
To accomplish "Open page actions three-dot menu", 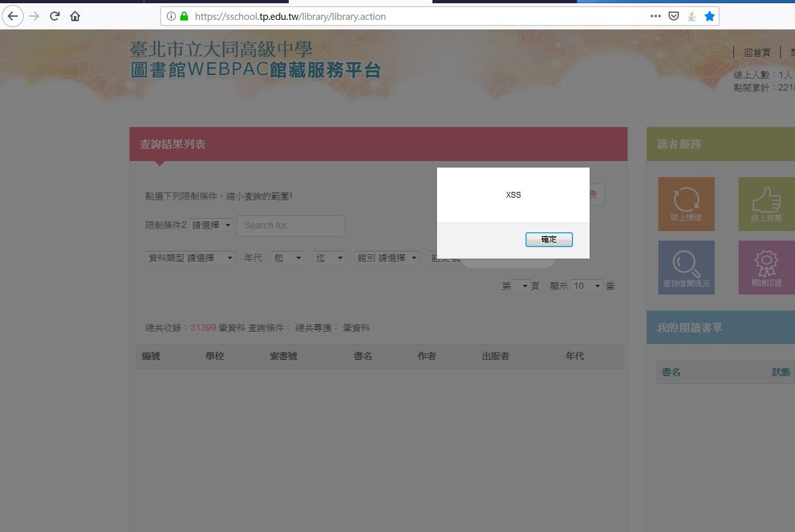I will (655, 16).
